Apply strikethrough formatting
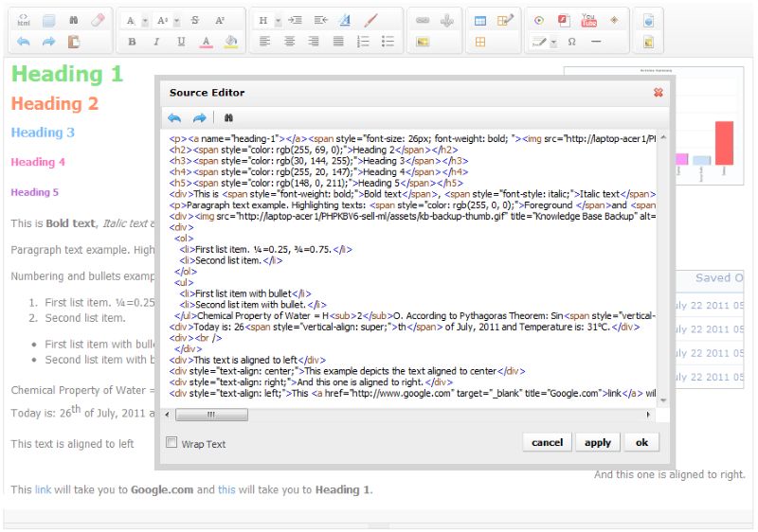This screenshot has height=532, width=758. click(195, 20)
